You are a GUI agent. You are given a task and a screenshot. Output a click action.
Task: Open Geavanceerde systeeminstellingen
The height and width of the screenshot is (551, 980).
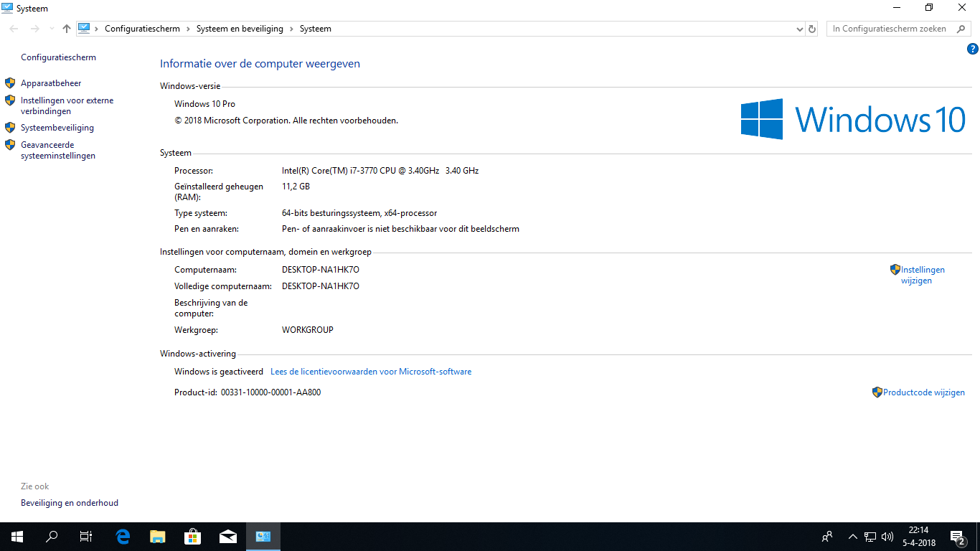coord(58,150)
